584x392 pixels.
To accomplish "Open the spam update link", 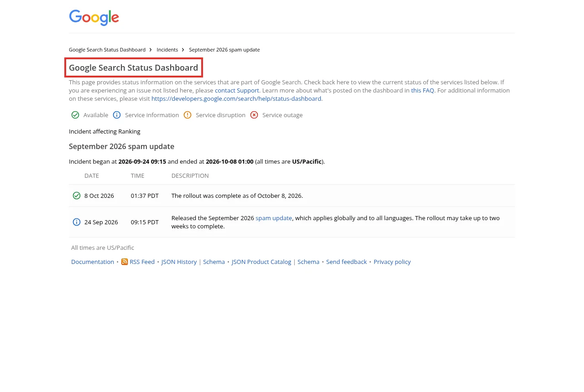I will (274, 218).
